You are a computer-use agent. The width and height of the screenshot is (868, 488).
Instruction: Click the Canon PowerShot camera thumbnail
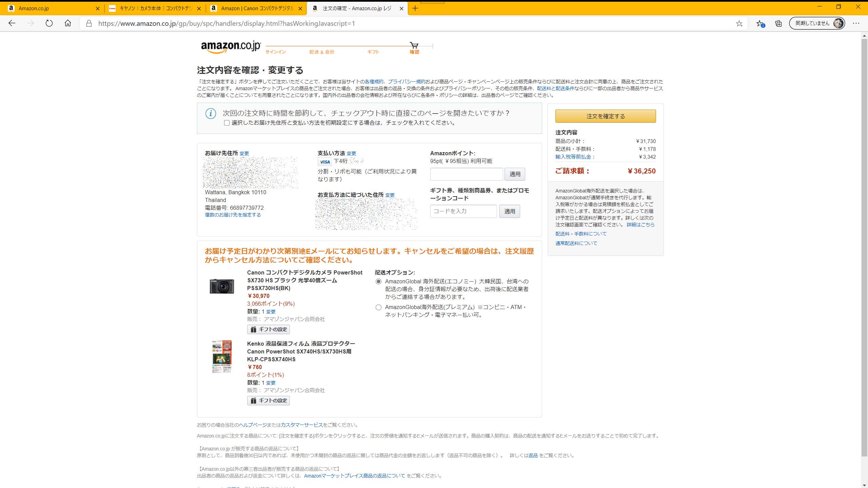coord(222,286)
